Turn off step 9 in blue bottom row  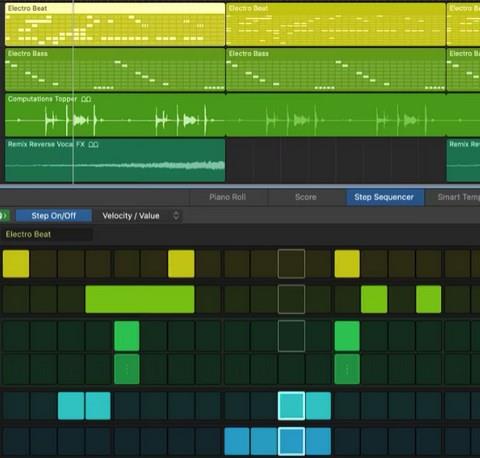point(237,441)
